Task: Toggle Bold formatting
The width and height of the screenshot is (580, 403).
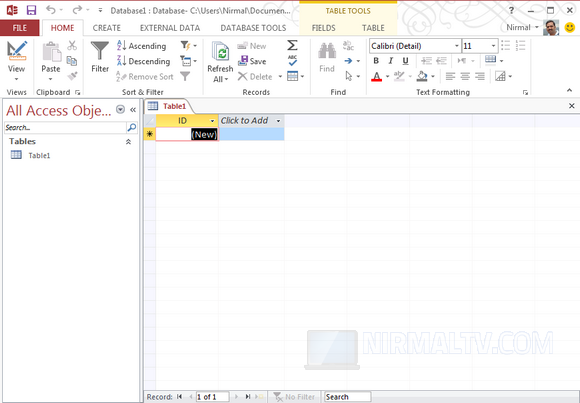Action: coord(376,61)
